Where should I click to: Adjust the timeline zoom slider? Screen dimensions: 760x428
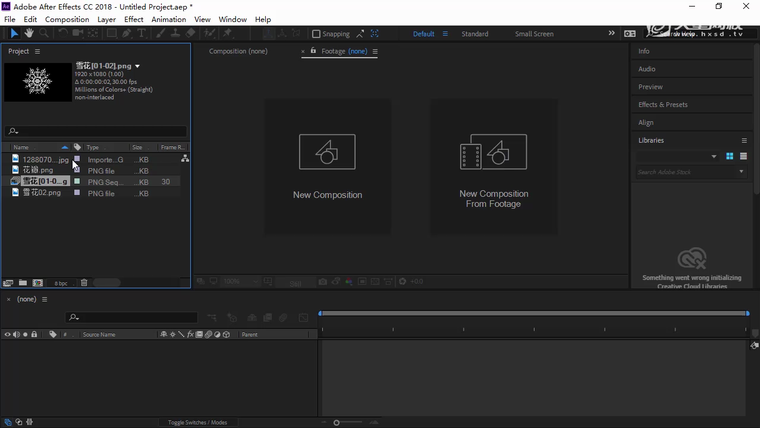[x=337, y=422]
